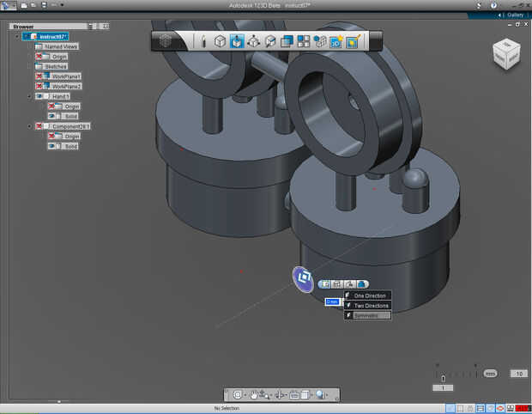Collapse the instruct07 root node
The height and width of the screenshot is (414, 532).
coord(17,36)
